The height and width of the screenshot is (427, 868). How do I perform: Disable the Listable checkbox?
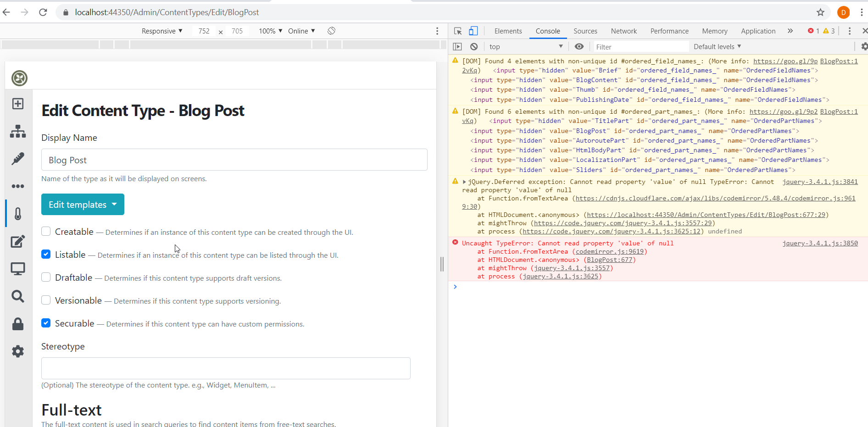point(45,254)
